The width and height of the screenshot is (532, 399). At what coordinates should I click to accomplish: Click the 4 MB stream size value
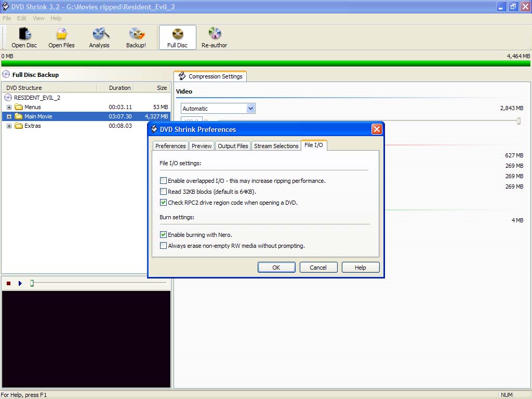pyautogui.click(x=517, y=220)
